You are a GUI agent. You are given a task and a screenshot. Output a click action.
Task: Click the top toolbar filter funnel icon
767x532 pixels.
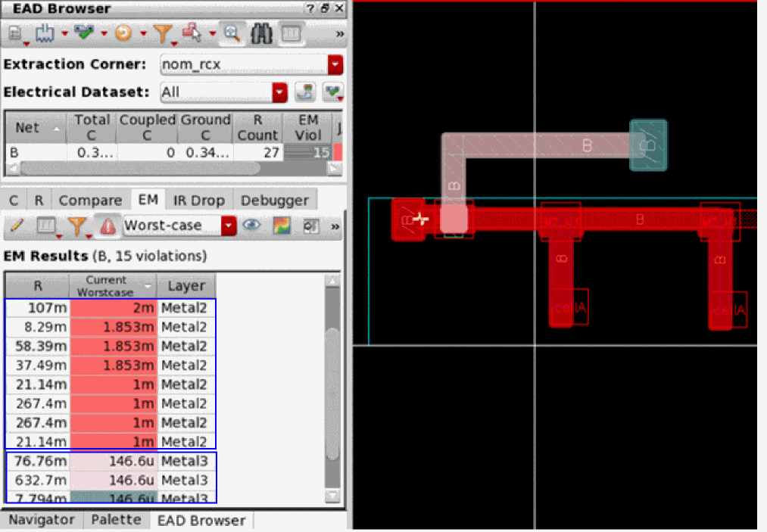click(x=162, y=33)
